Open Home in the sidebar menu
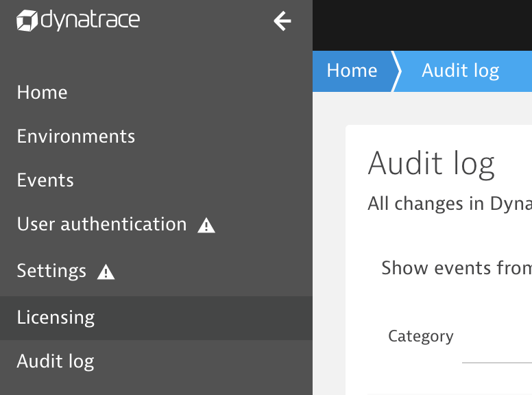Image resolution: width=532 pixels, height=395 pixels. coord(43,93)
